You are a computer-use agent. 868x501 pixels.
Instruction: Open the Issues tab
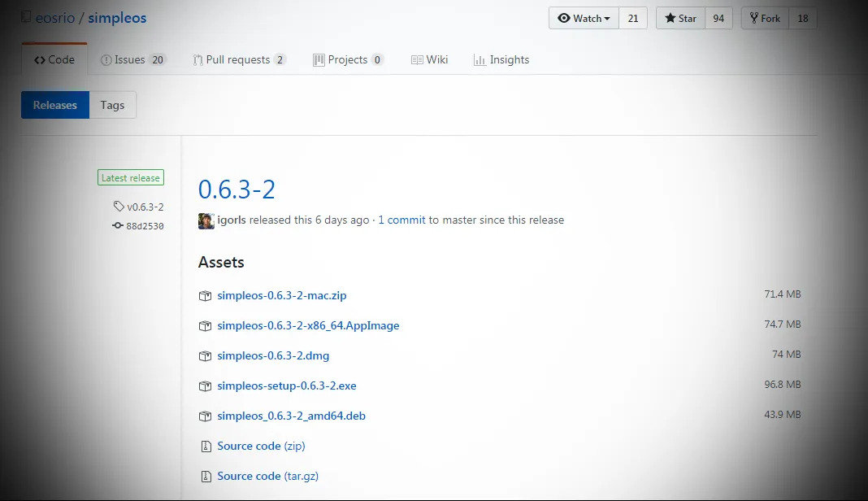[132, 59]
